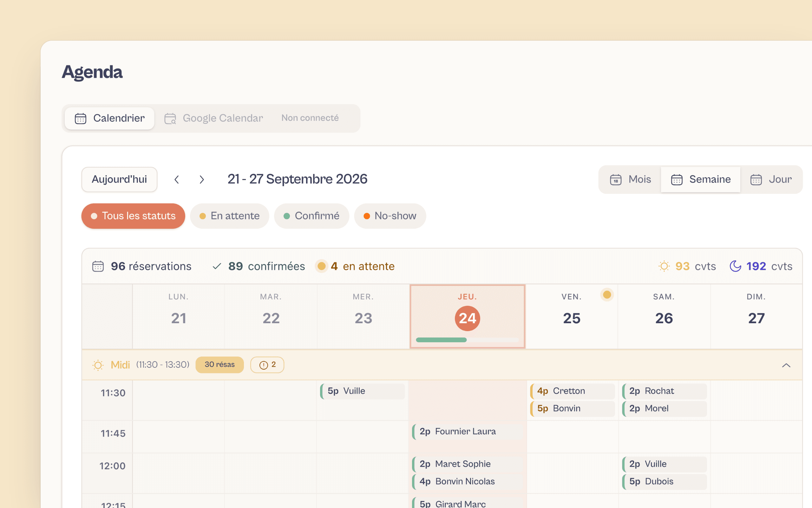The image size is (812, 508).
Task: Click the confirmées checkmark icon
Action: [x=217, y=266]
